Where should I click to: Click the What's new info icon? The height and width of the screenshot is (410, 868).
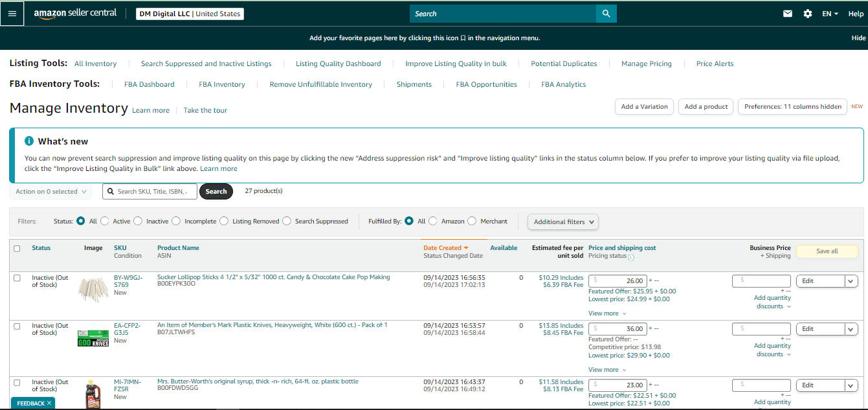tap(29, 141)
